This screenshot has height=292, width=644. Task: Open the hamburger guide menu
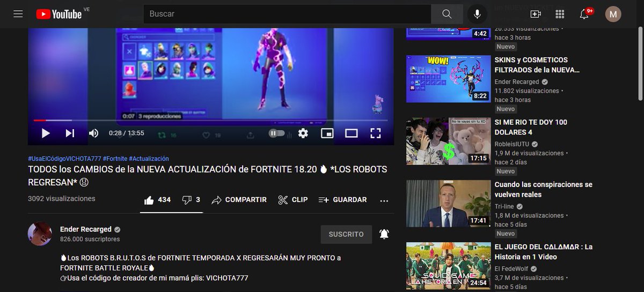tap(18, 14)
